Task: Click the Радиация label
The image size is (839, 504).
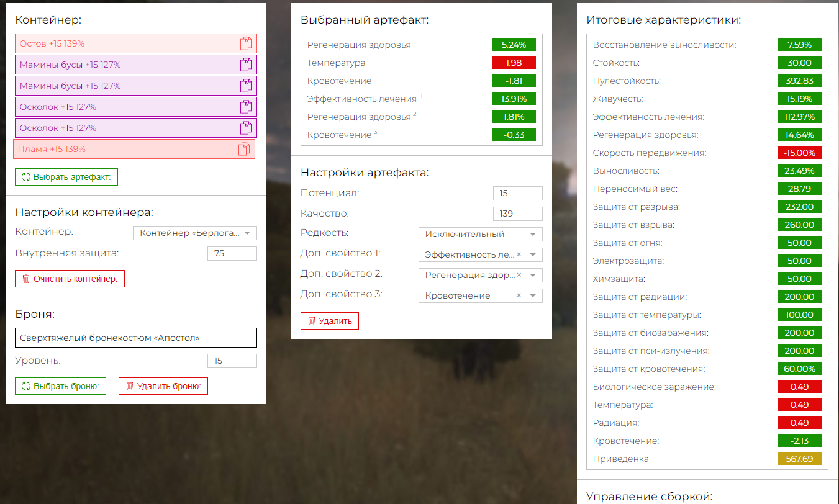Action: [616, 423]
